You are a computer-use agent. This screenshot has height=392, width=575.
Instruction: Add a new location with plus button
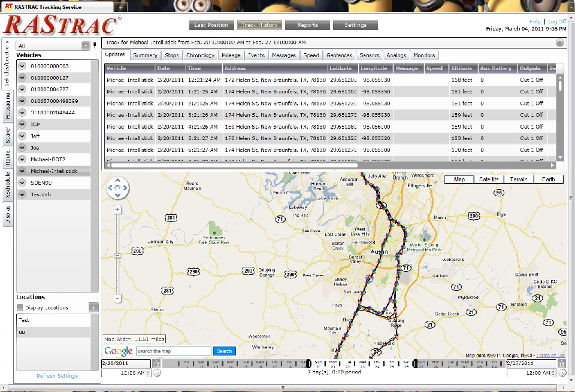point(93,308)
